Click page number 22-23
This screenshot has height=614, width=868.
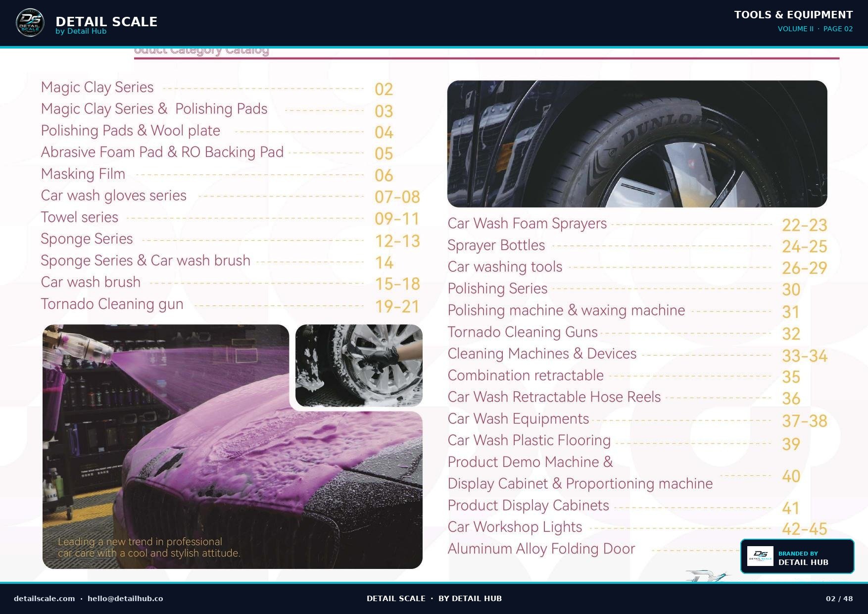pos(805,225)
